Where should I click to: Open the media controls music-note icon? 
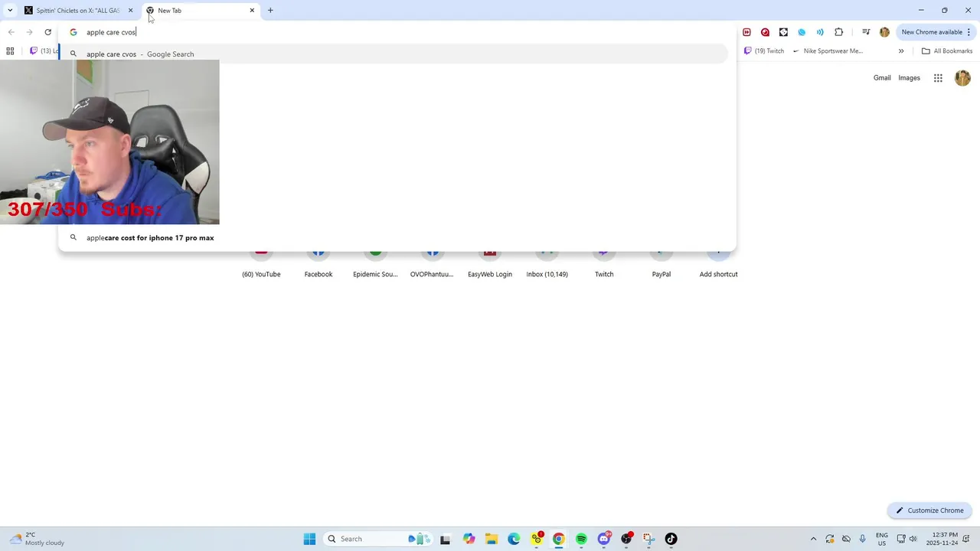coord(866,32)
